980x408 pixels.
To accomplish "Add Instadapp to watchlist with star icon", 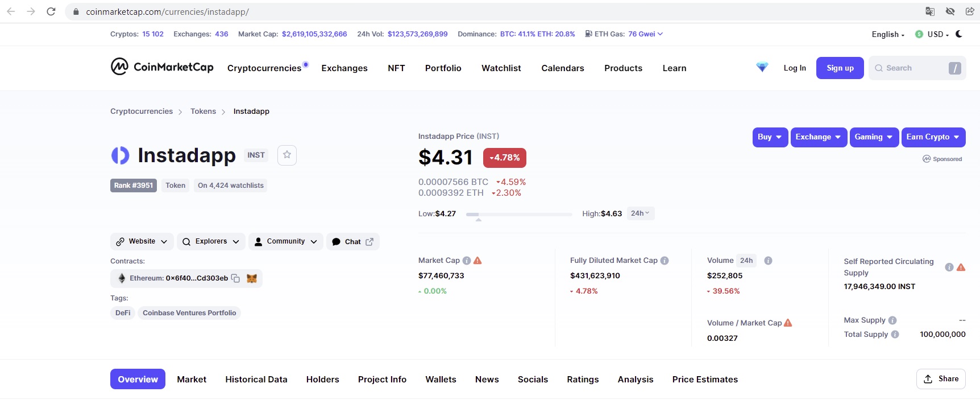I will pos(287,155).
